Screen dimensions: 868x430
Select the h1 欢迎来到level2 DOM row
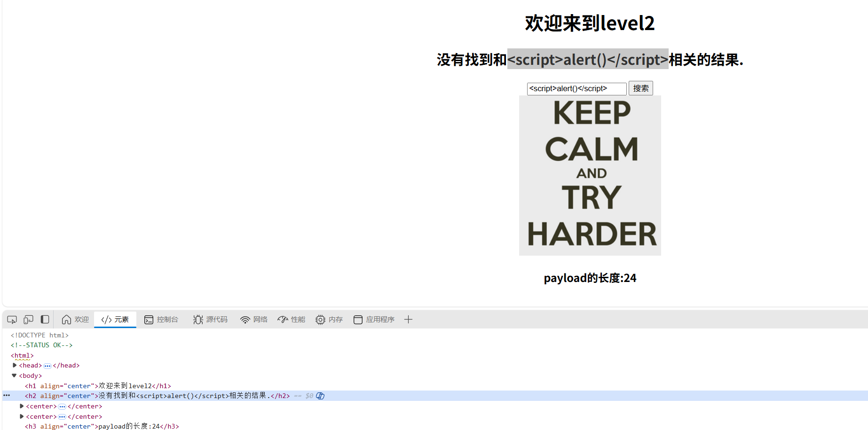pyautogui.click(x=98, y=386)
